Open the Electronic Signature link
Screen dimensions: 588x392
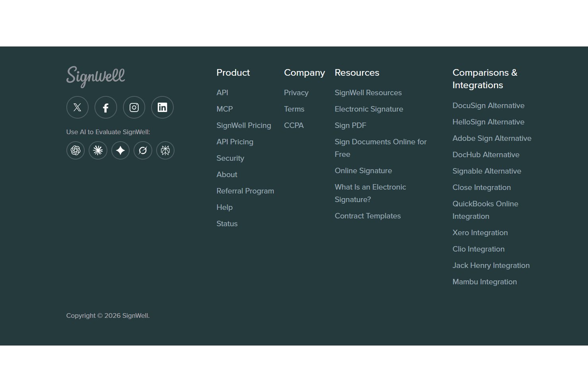click(x=369, y=109)
